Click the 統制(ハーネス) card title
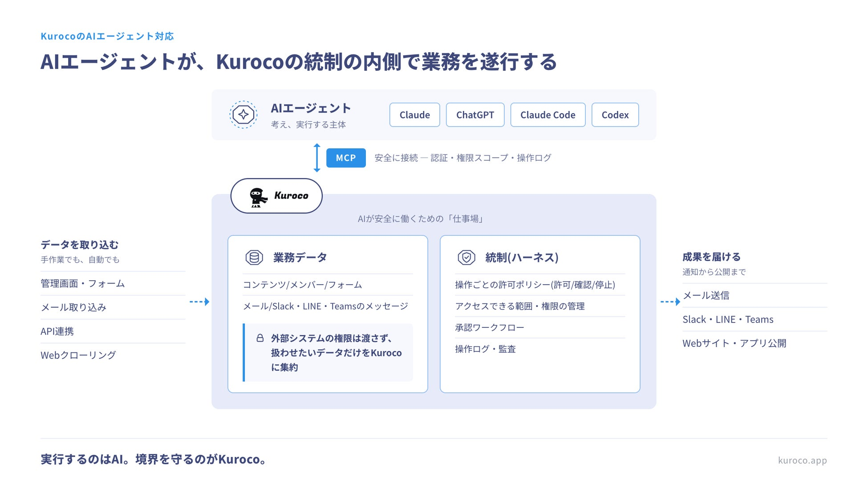This screenshot has width=868, height=486. pos(522,257)
